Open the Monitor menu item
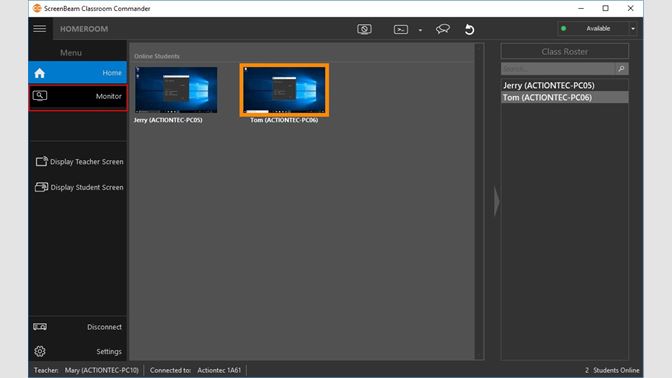672x378 pixels. [78, 98]
